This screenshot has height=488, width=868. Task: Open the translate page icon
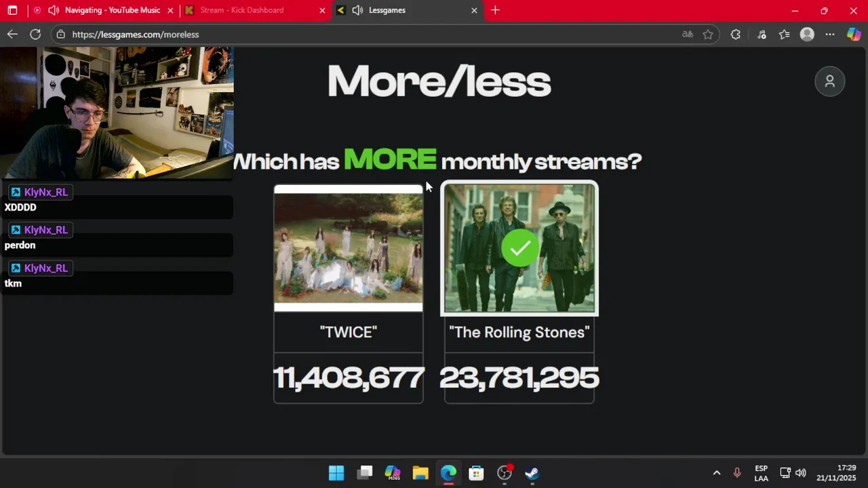point(688,34)
